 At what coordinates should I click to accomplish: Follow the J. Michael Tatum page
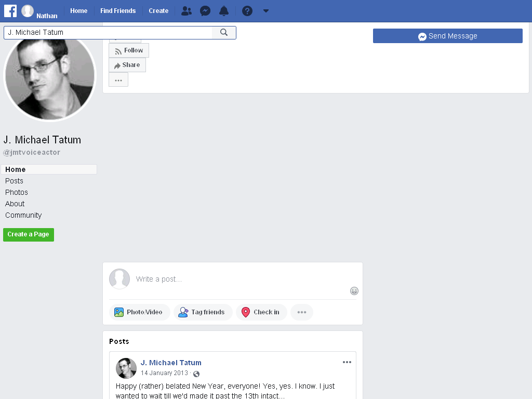coord(129,50)
